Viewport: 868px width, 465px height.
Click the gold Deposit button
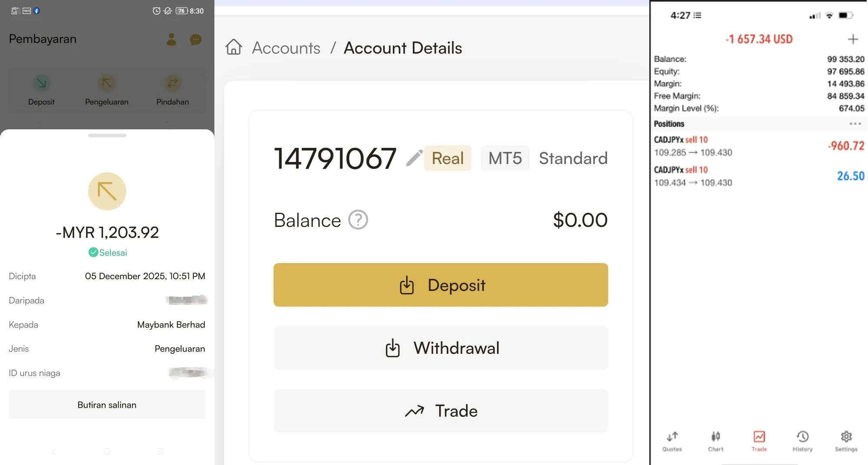click(x=441, y=285)
